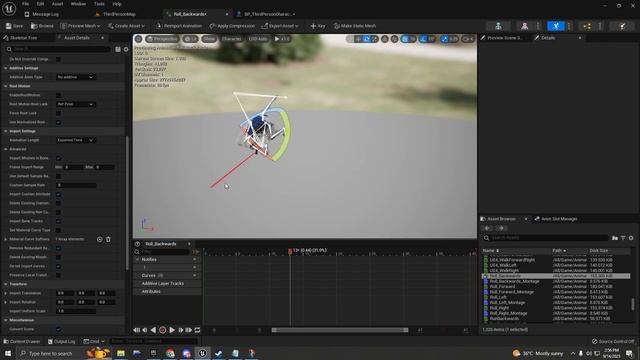Image resolution: width=640 pixels, height=360 pixels.
Task: Open the Tools menu
Action: [99, 4]
